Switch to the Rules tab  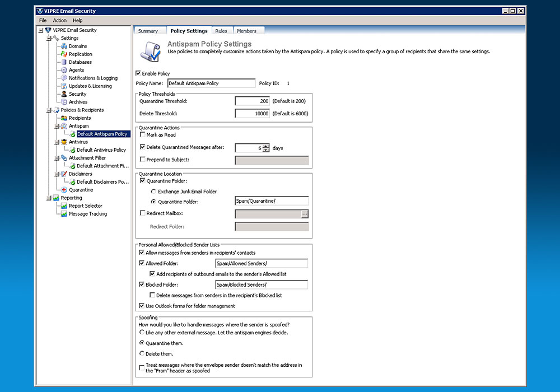(221, 31)
